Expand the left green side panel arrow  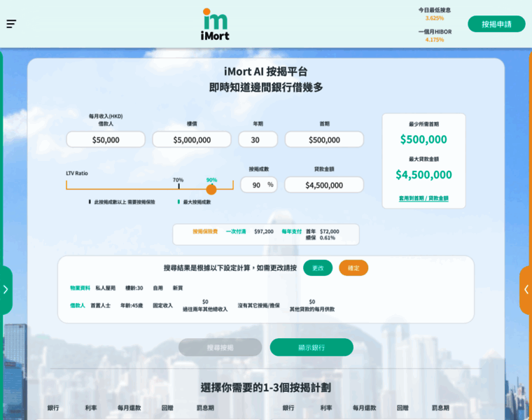(6, 290)
